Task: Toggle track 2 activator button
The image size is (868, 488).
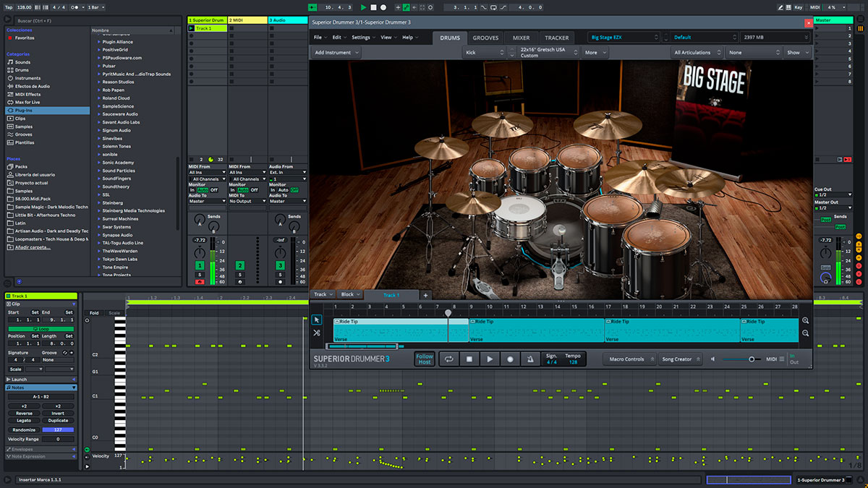Action: (240, 265)
